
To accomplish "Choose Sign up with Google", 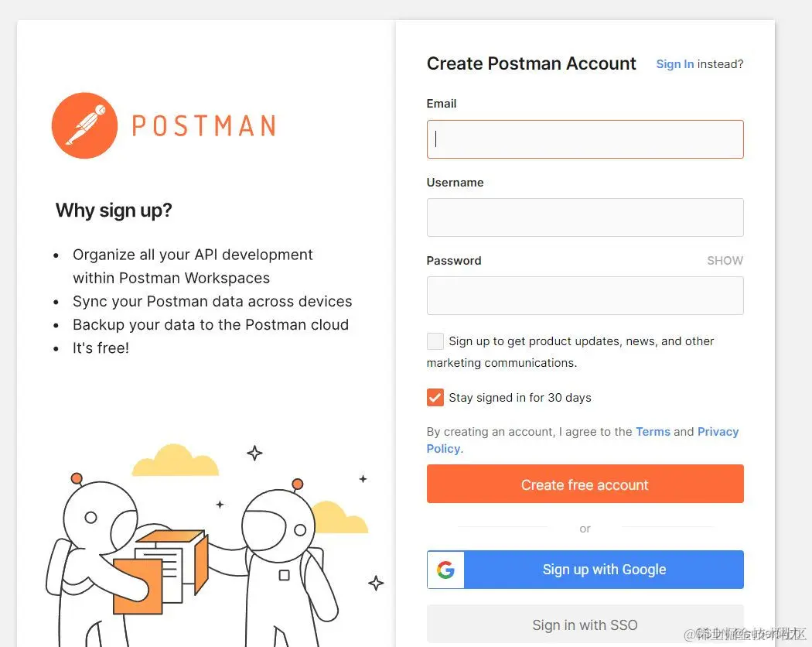I will 585,570.
